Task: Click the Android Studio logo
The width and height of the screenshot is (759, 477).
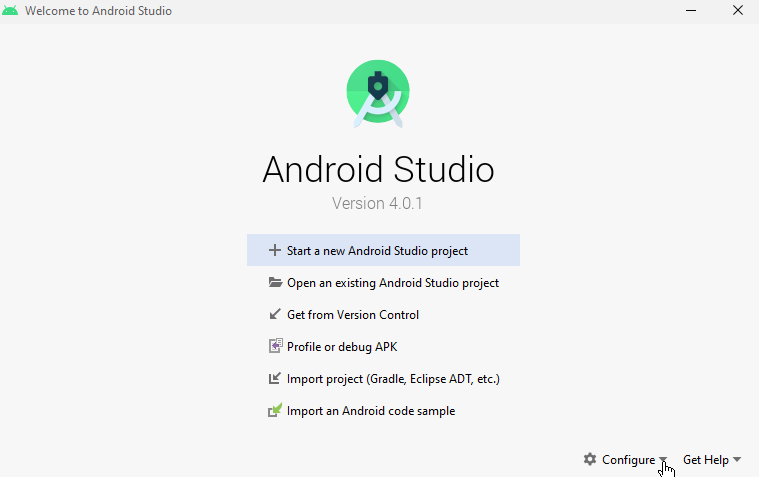Action: pos(378,93)
